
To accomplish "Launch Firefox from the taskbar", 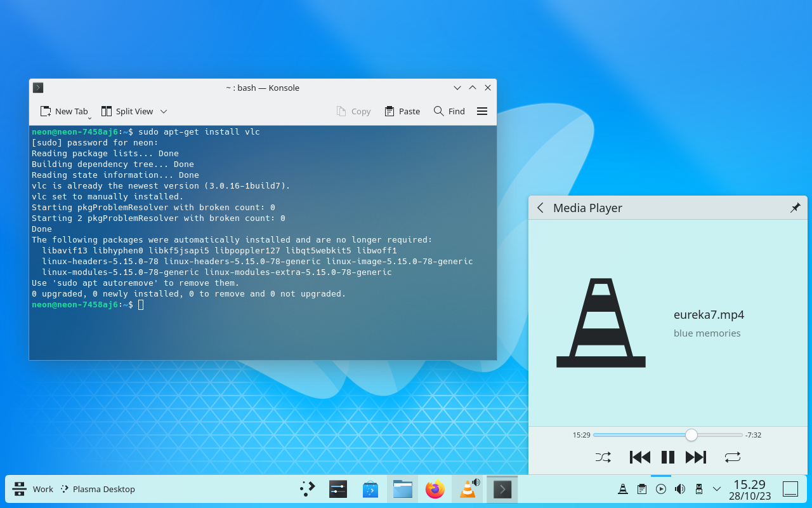I will 435,489.
